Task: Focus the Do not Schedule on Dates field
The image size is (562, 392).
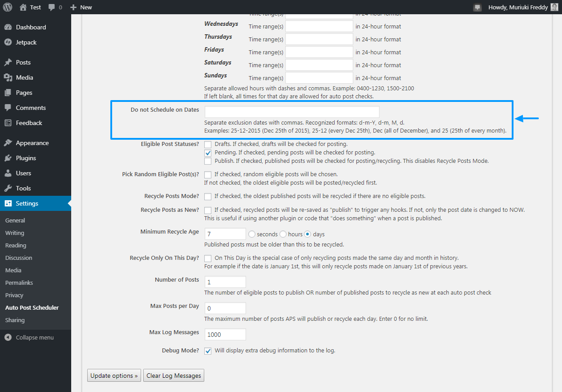Action: pyautogui.click(x=292, y=112)
